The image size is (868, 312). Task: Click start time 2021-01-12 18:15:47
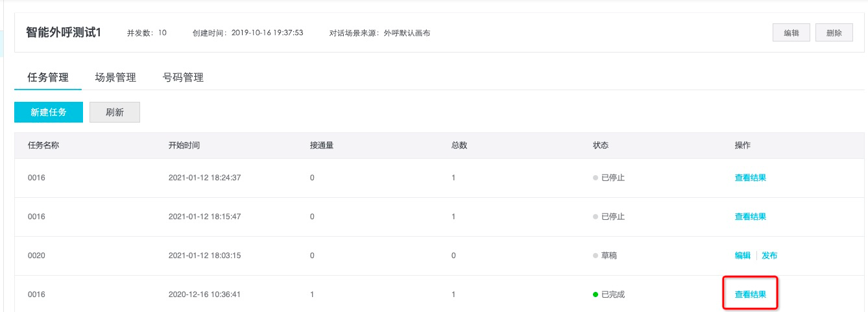[205, 217]
